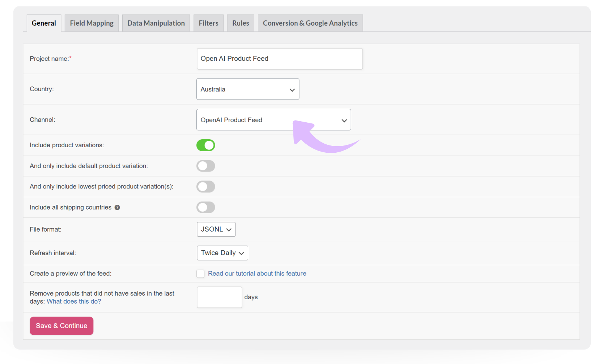Change the Twice Daily refresh interval dropdown
The height and width of the screenshot is (364, 598).
pos(222,253)
